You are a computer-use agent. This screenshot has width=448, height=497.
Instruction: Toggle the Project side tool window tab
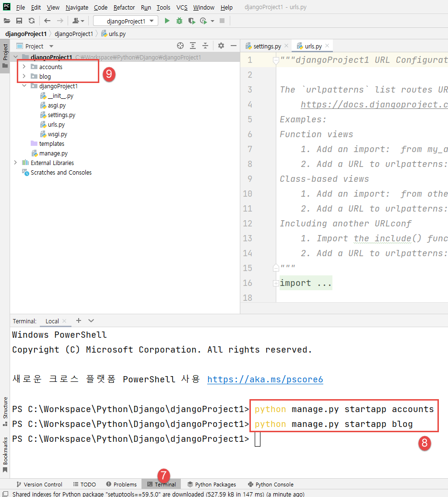5,57
